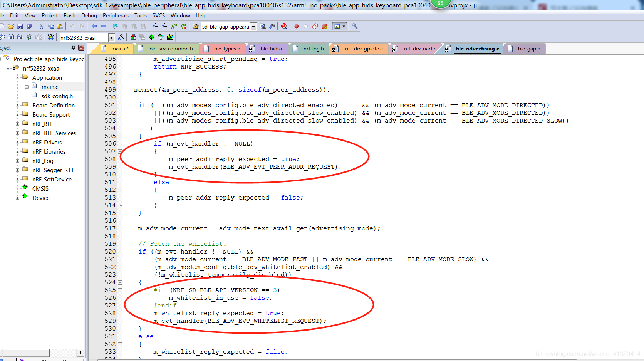Viewport: 644px width, 361px height.
Task: Open the Flash menu
Action: pyautogui.click(x=69, y=15)
